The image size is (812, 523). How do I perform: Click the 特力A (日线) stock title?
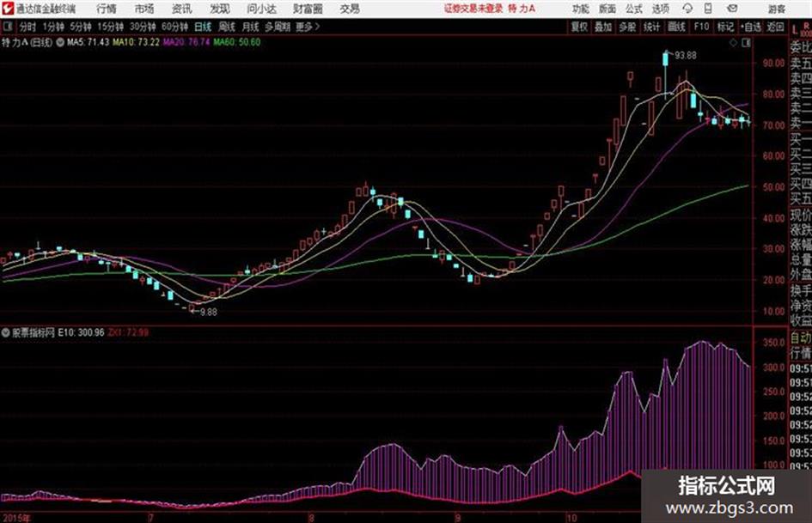[27, 42]
